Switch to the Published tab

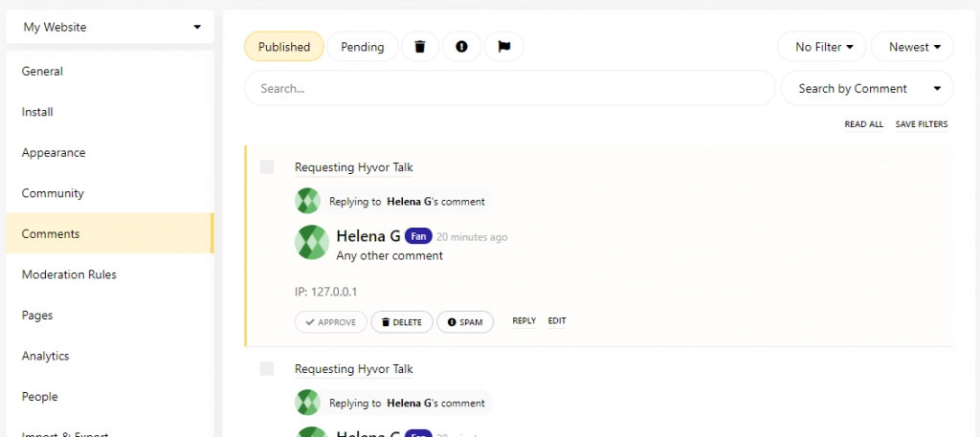(283, 47)
